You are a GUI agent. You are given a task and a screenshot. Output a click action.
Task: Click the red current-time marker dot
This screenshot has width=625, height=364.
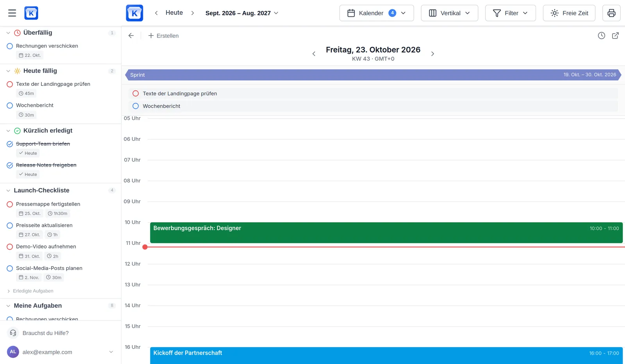pyautogui.click(x=145, y=247)
